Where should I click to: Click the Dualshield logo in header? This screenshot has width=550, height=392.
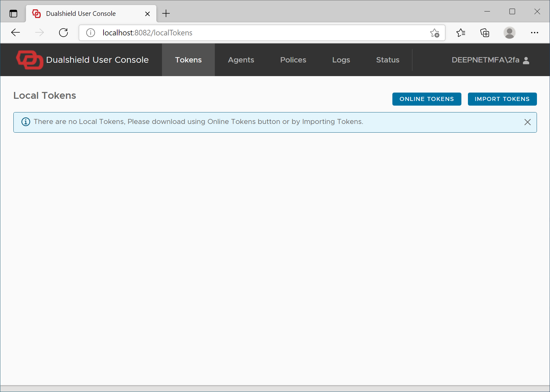(x=30, y=60)
